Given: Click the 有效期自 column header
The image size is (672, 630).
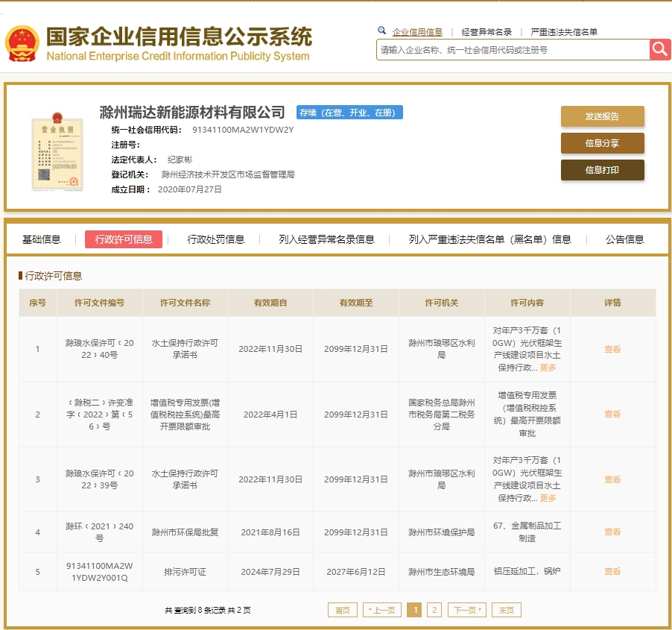Looking at the screenshot, I should [x=270, y=303].
